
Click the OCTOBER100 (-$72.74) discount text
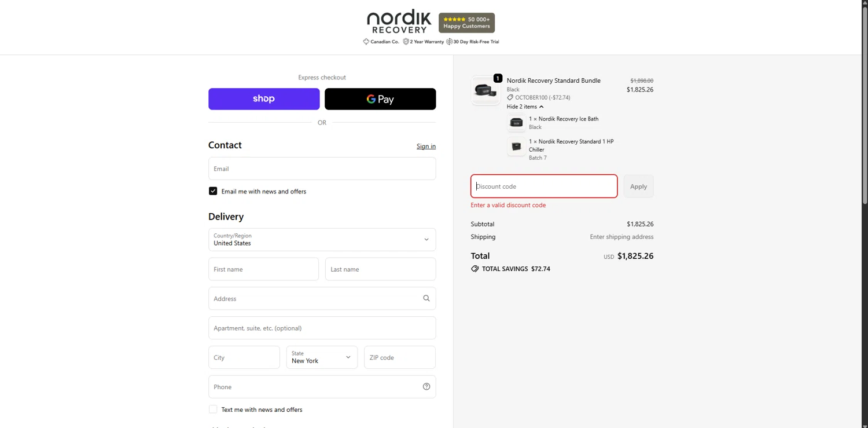(543, 97)
